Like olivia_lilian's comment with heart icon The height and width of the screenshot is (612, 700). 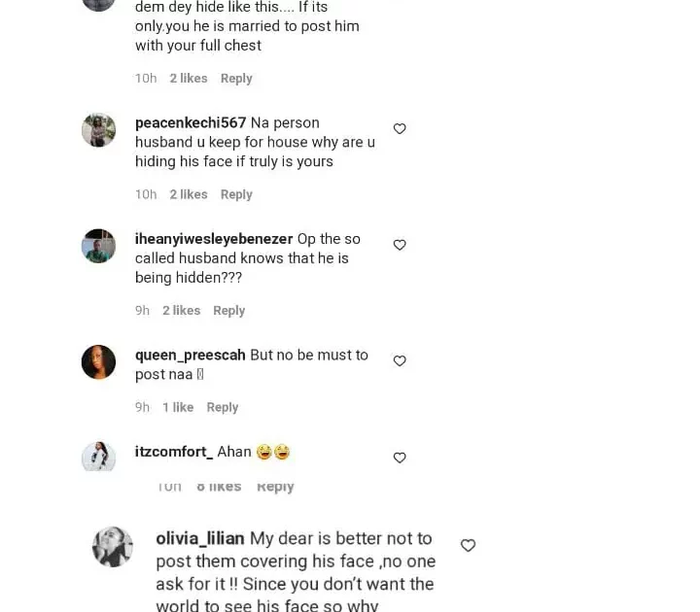click(x=468, y=545)
